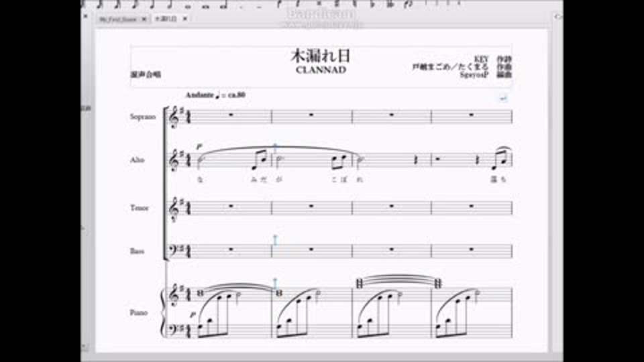Select the whole note duration
The width and height of the screenshot is (644, 362).
click(x=187, y=6)
